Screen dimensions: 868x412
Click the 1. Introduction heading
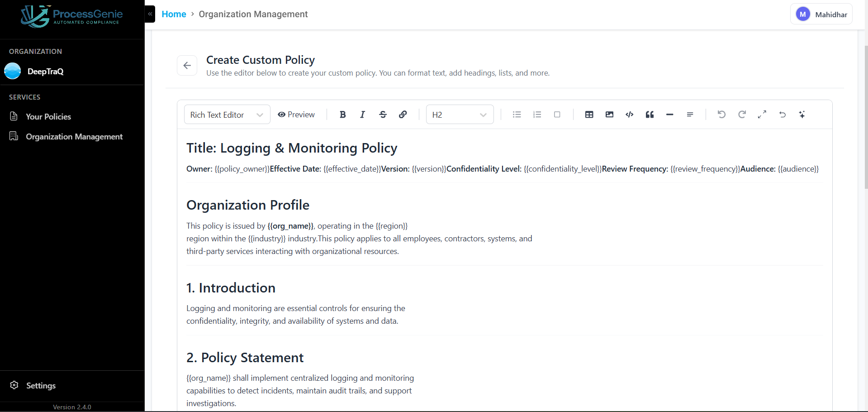click(231, 288)
